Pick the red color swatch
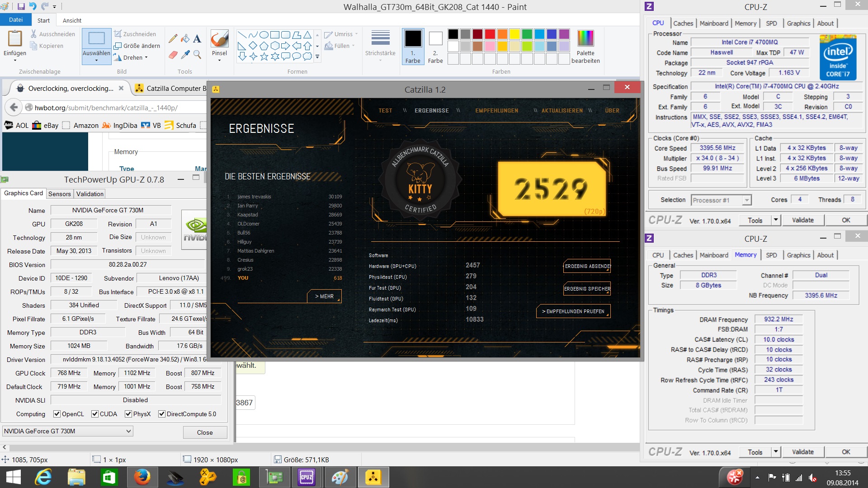The width and height of the screenshot is (868, 488). coord(490,34)
